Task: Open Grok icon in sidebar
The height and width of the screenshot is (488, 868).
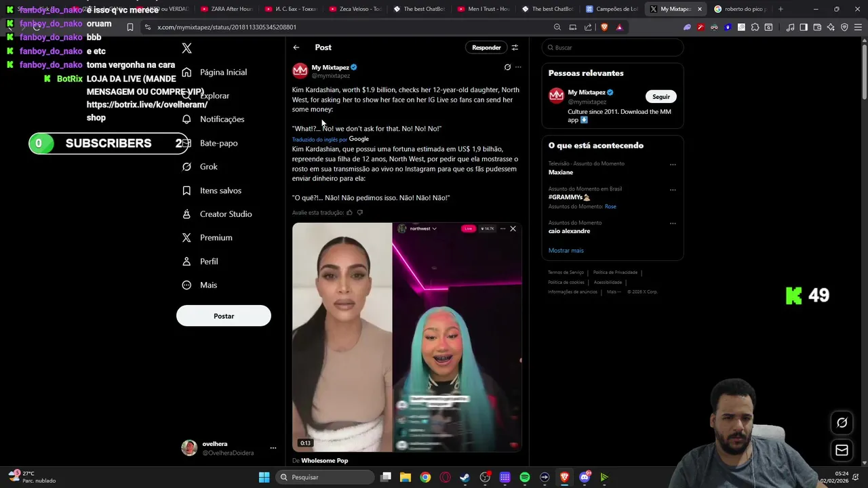Action: [186, 167]
